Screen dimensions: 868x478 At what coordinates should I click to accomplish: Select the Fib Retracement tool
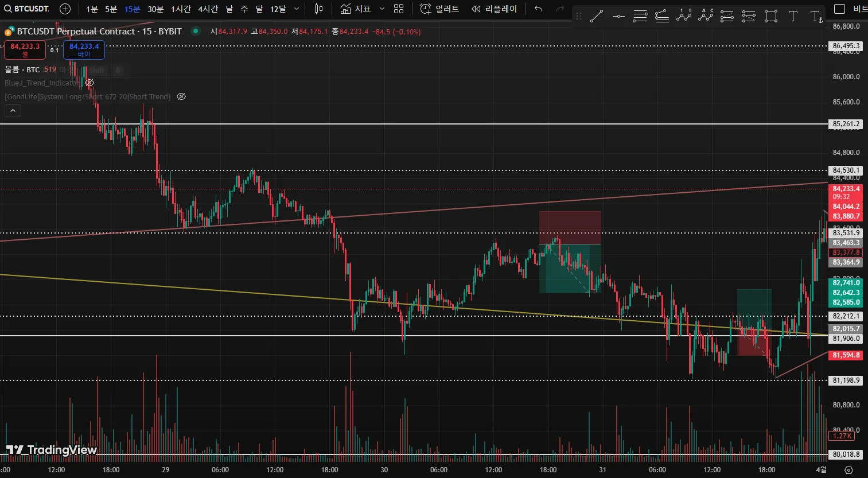tap(640, 17)
